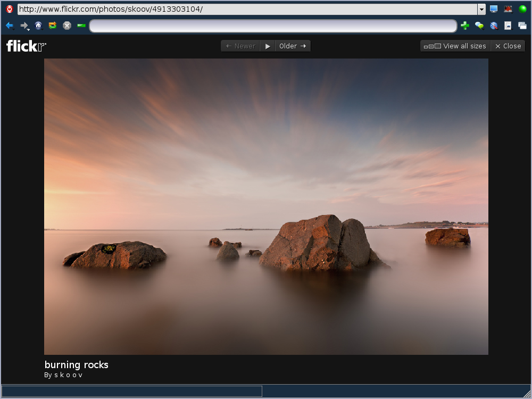Click the green plus icon
This screenshot has width=532, height=399.
(465, 26)
